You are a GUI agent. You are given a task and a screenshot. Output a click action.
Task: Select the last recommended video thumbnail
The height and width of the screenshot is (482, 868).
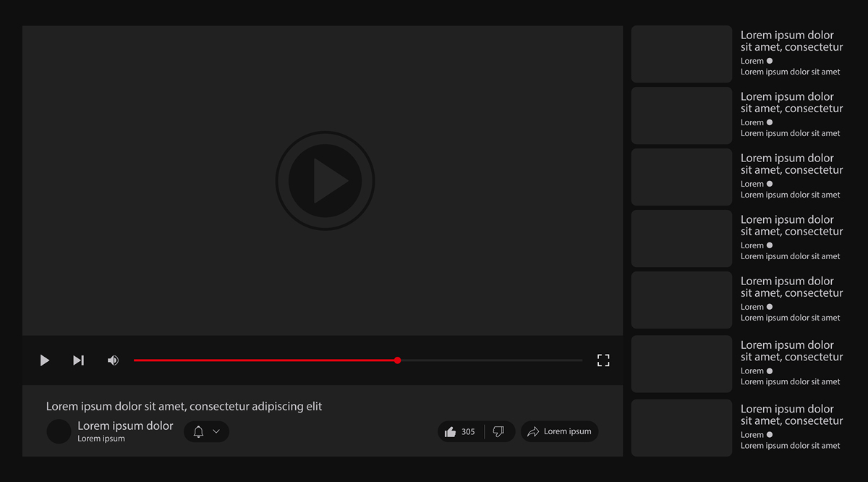pos(681,428)
